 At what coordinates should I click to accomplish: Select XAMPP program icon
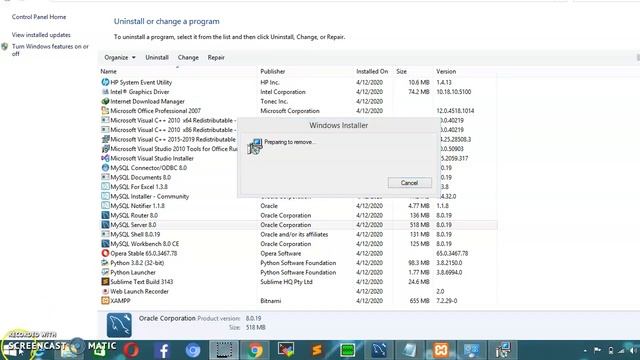point(105,301)
